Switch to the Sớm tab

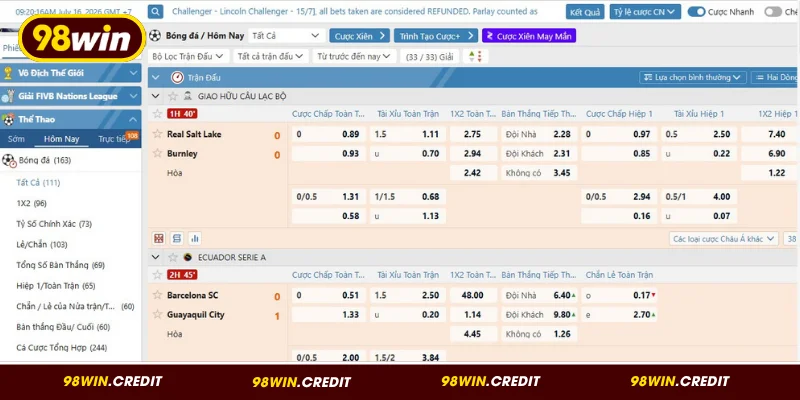[16, 139]
